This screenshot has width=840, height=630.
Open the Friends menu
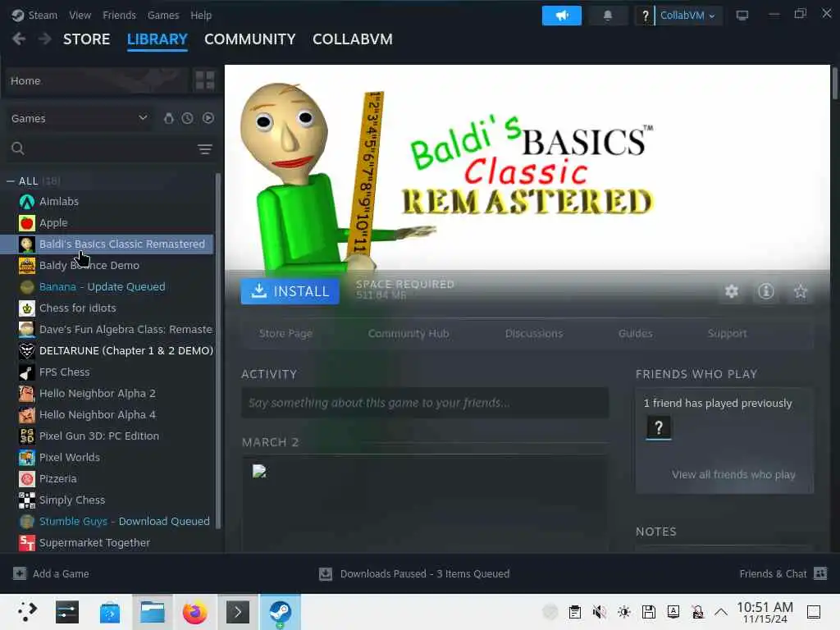pos(119,15)
